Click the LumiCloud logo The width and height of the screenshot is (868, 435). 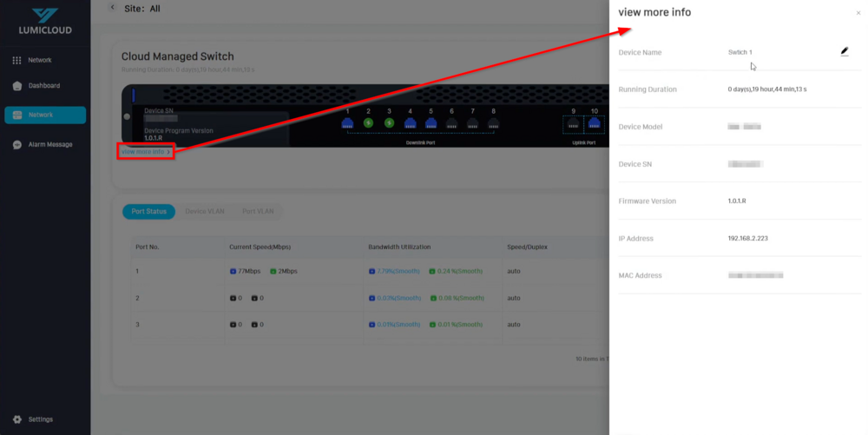(x=45, y=22)
